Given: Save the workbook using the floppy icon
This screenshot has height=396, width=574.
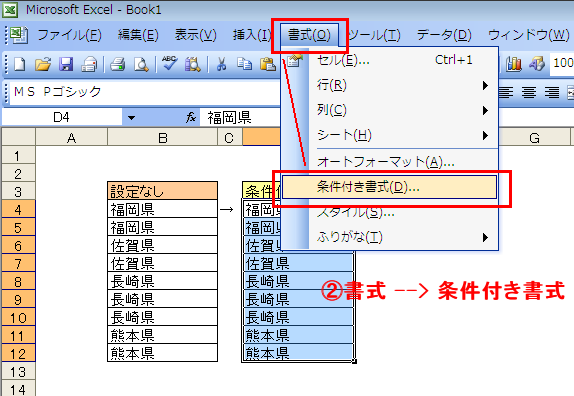Looking at the screenshot, I should pos(66,64).
